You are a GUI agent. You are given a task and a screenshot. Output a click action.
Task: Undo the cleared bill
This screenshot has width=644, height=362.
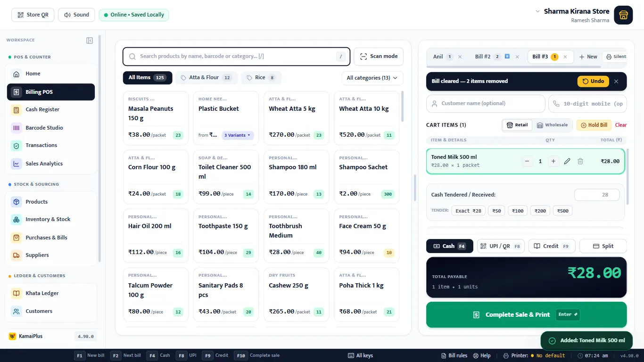coord(593,81)
